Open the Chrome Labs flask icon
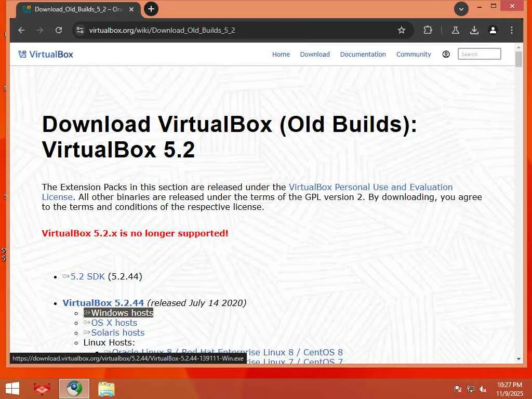The image size is (532, 399). [456, 30]
